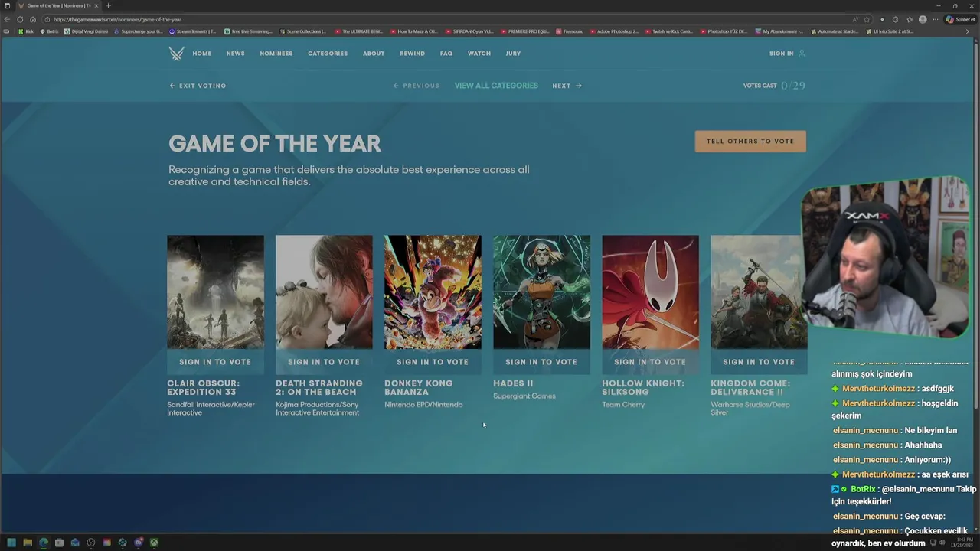The width and height of the screenshot is (980, 551).
Task: Open the Windows Start menu
Action: 11,543
